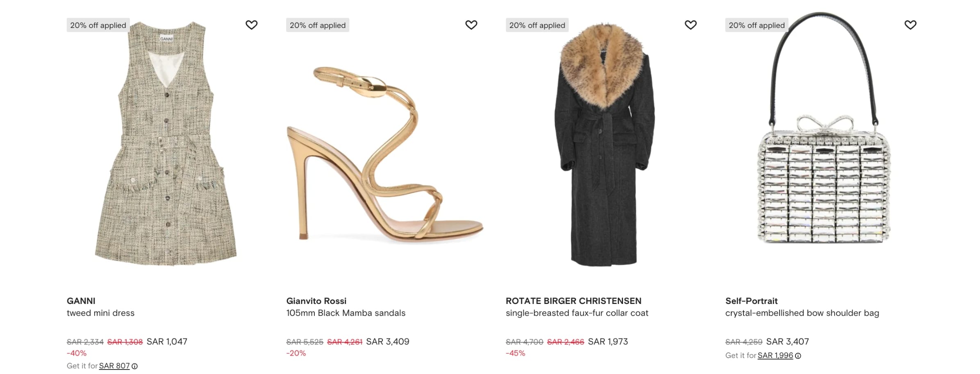
Task: Open GANNI tweed dress product image
Action: (x=166, y=143)
